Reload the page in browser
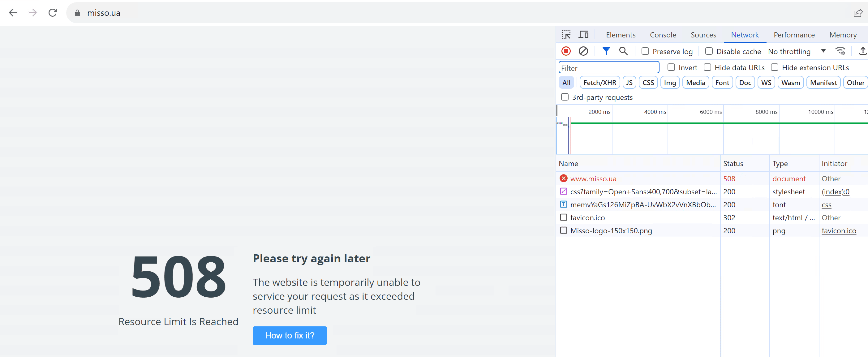The width and height of the screenshot is (868, 357). click(53, 13)
